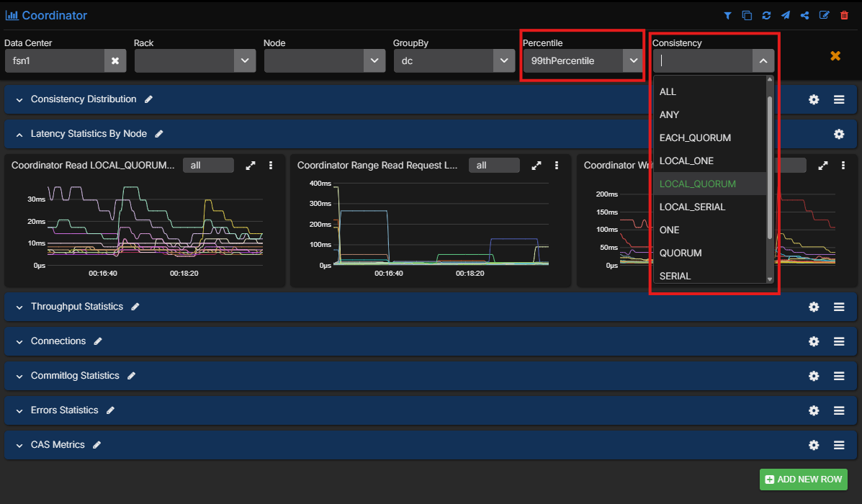Screen dimensions: 862x504
Task: Open settings for the Latency Statistics row
Action: [839, 134]
